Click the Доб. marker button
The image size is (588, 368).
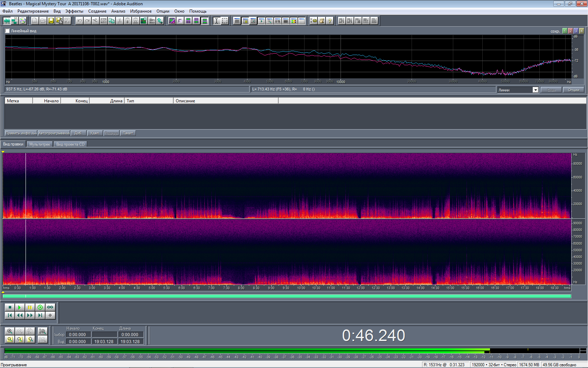[x=78, y=133]
